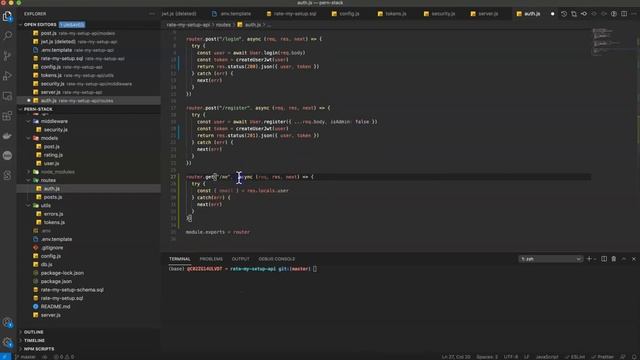Click the Prettier status item
The image size is (640, 360).
602,357
